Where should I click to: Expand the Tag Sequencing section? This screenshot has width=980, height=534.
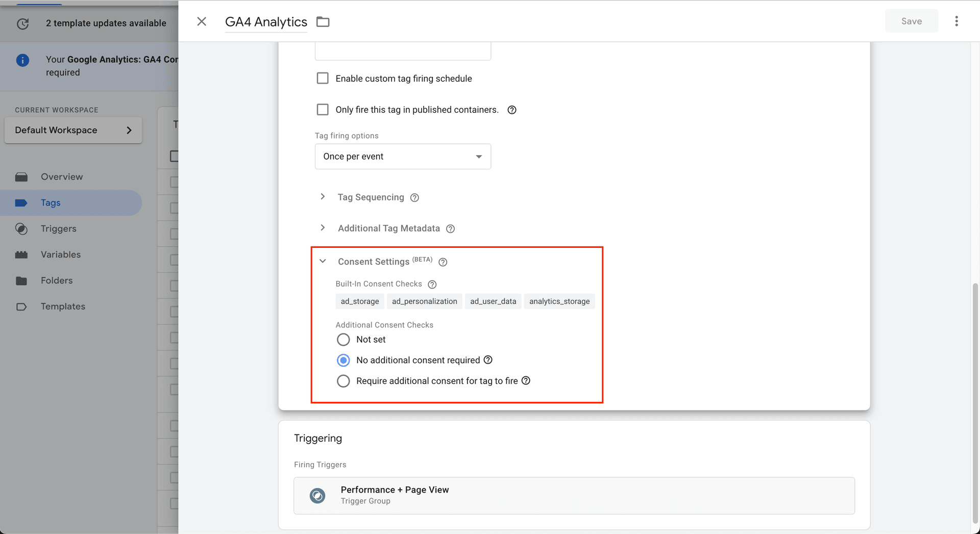(x=323, y=197)
